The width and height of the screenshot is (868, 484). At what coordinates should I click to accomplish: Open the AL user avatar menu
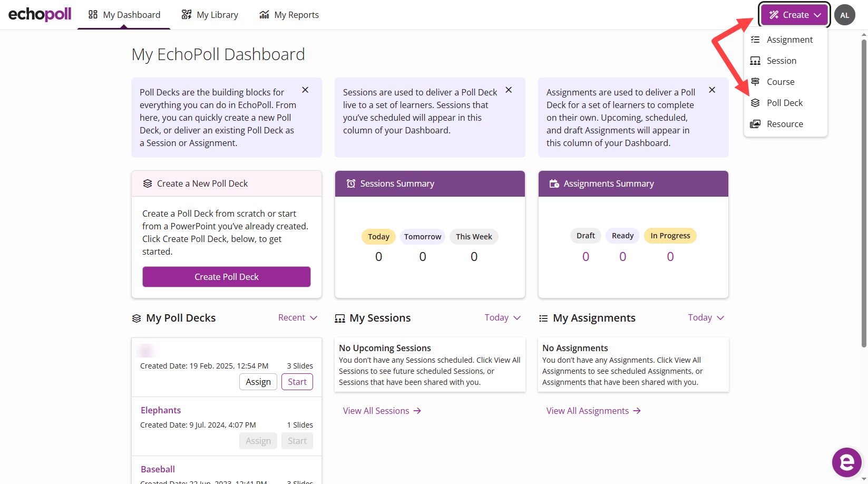[x=845, y=15]
